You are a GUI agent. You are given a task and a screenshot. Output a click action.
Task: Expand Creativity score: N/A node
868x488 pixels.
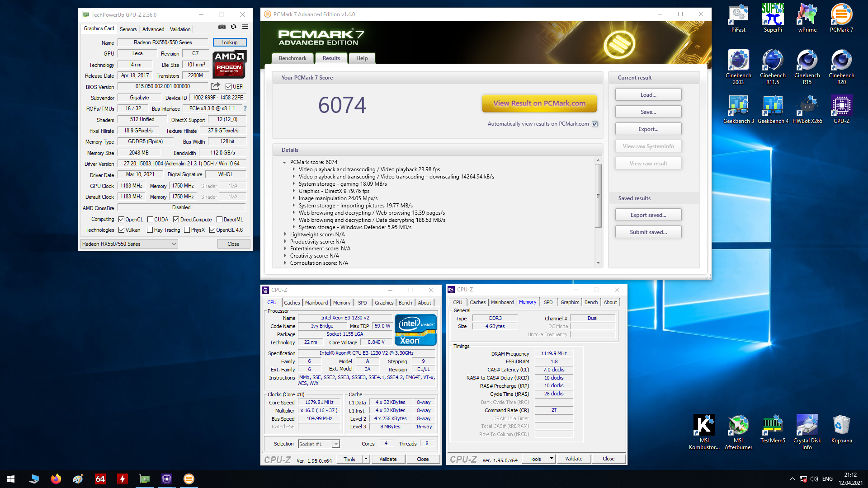pos(285,256)
